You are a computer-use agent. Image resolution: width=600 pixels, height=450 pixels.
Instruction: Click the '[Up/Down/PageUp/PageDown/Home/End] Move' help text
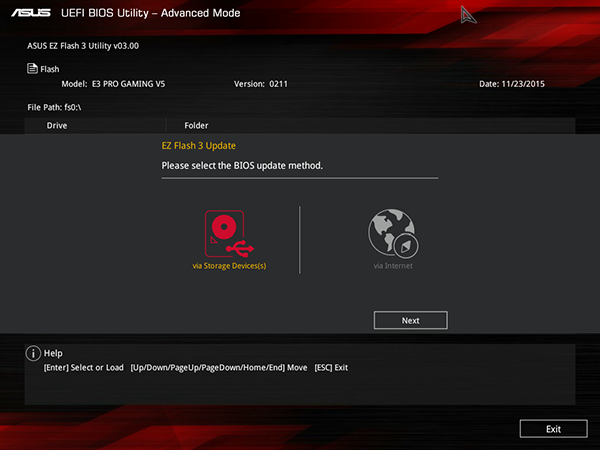(x=219, y=368)
